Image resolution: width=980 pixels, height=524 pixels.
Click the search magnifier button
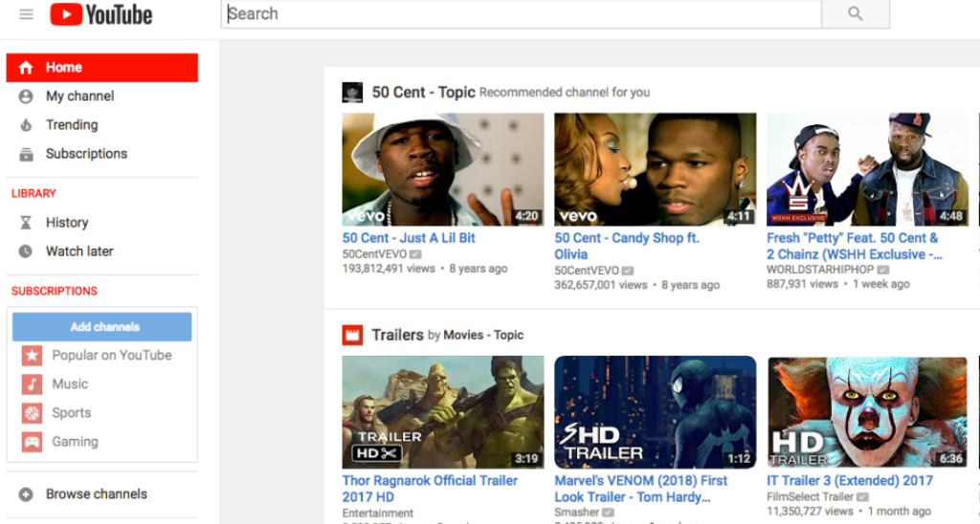855,13
